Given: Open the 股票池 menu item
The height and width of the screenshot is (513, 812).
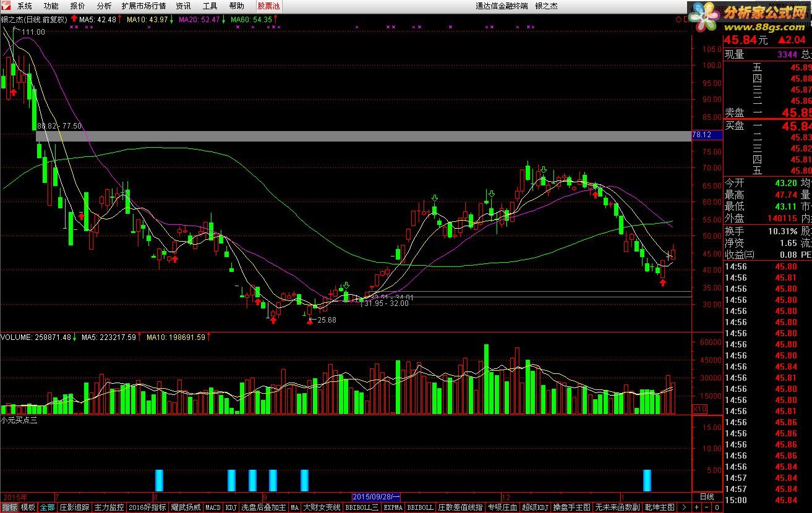Looking at the screenshot, I should pyautogui.click(x=268, y=6).
